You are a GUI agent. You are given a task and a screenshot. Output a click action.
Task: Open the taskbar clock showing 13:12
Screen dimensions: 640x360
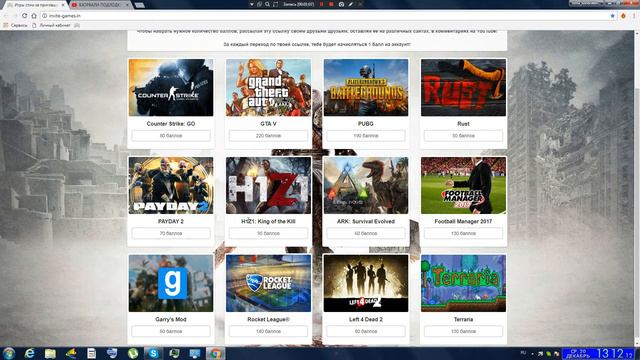[598, 353]
